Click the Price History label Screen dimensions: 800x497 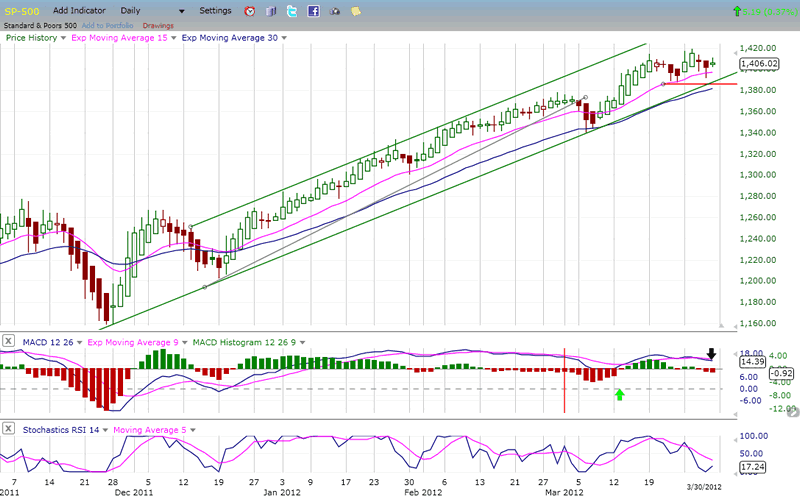pos(31,38)
